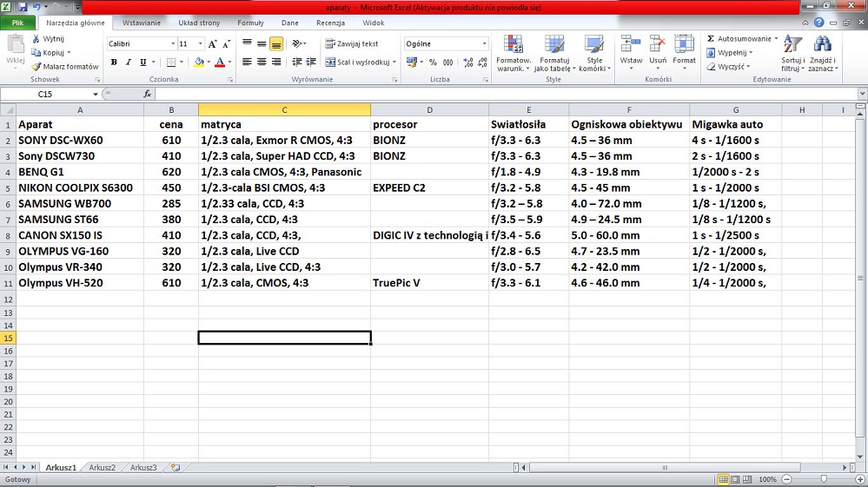Align cell text right
This screenshot has height=487, width=868.
(x=275, y=62)
